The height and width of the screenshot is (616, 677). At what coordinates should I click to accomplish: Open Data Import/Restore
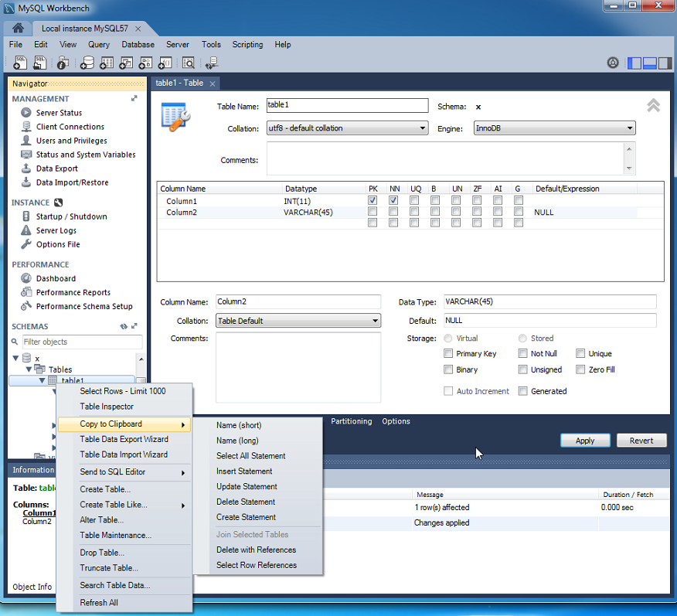coord(72,182)
